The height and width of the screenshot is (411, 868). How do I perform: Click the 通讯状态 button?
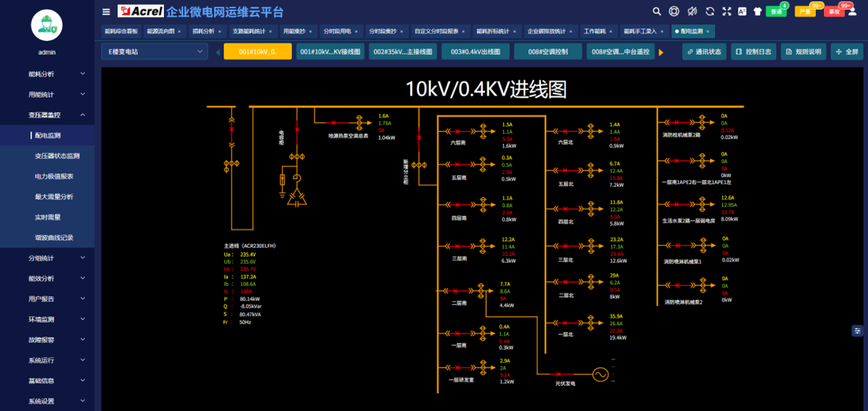[705, 52]
